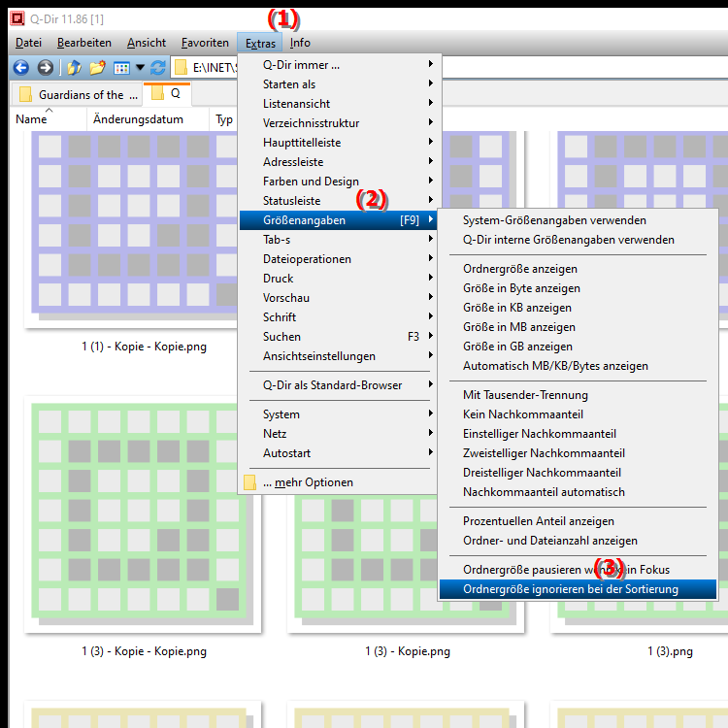This screenshot has width=728, height=728.
Task: Open the Ansichtseinstellungen submenu
Action: pyautogui.click(x=338, y=356)
